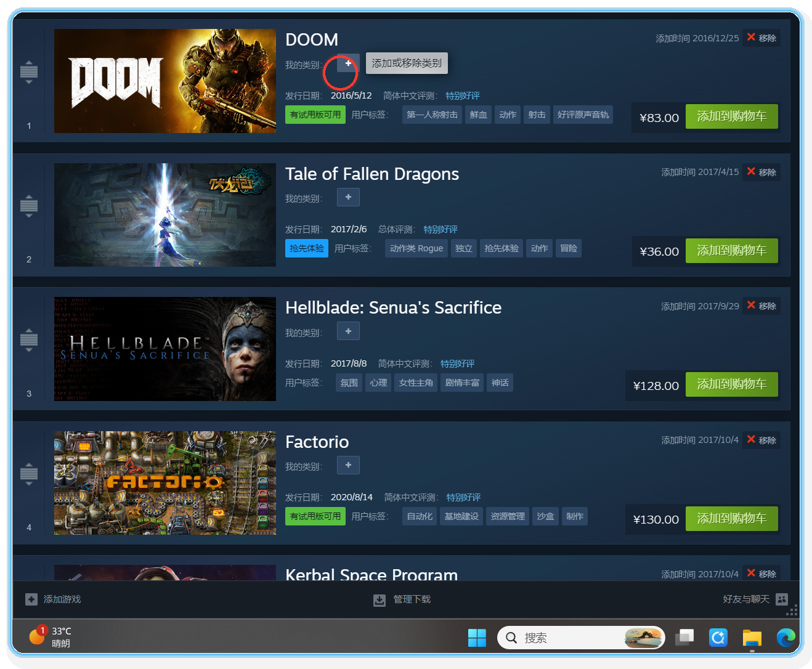Screen dimensions: 812x669
Task: Open the Hellblade cover image
Action: click(x=165, y=349)
